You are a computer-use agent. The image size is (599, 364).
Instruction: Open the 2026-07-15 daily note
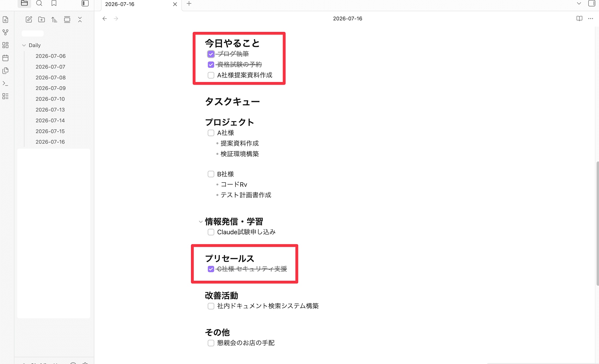50,131
